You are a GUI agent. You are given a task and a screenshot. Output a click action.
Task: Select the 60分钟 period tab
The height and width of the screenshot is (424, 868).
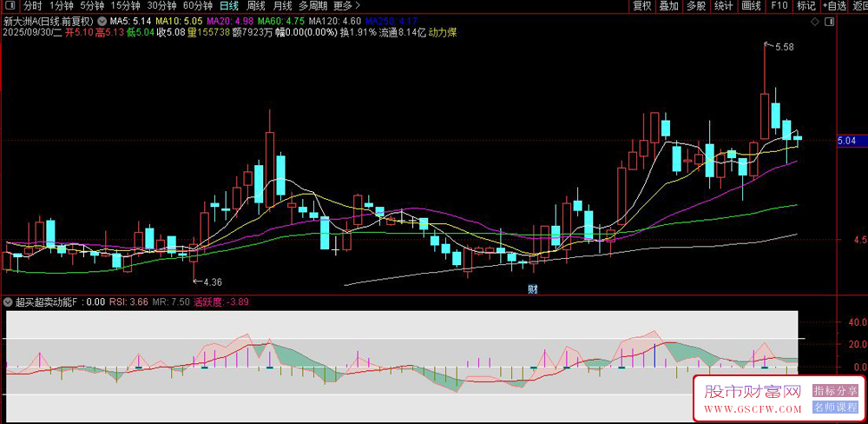[197, 6]
